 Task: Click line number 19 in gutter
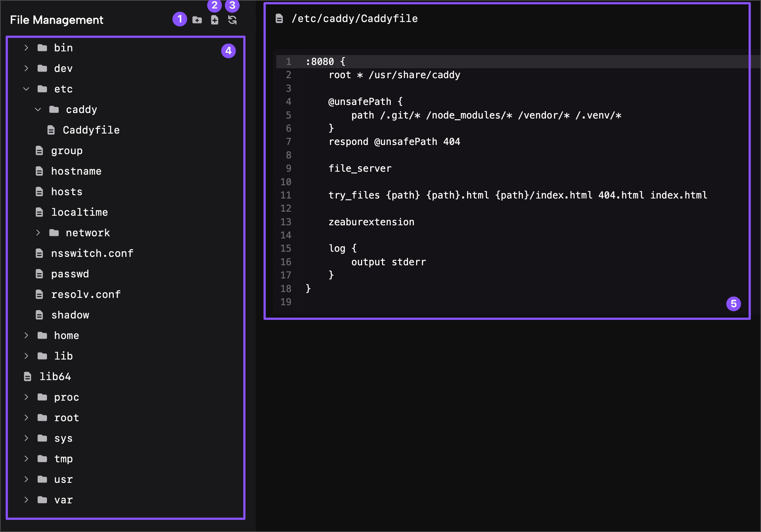click(x=286, y=302)
